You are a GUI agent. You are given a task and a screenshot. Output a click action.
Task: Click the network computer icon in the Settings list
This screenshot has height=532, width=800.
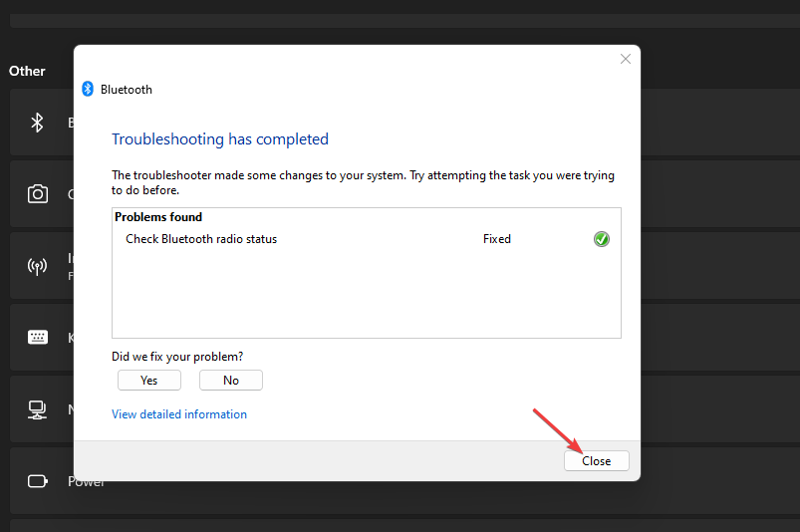point(37,409)
